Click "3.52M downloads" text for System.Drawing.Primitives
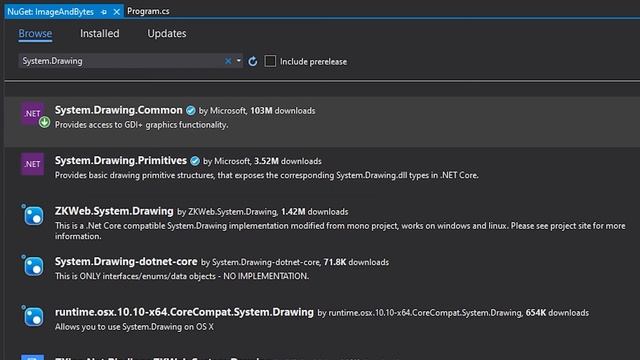This screenshot has width=640, height=360. tap(288, 161)
